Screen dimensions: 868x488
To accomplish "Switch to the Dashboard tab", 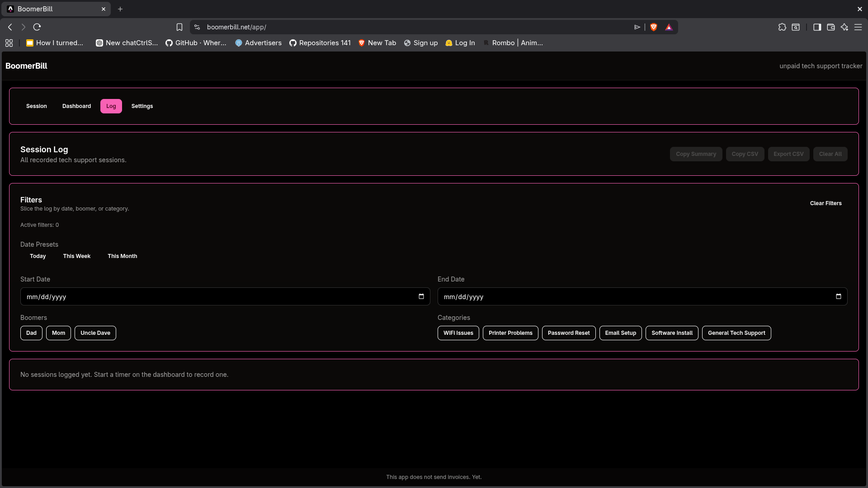I will [76, 106].
